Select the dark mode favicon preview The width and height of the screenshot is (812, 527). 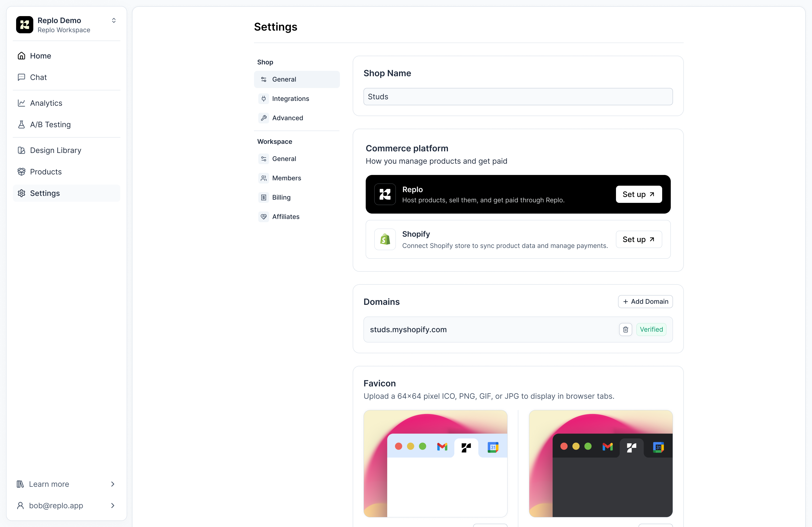coord(600,464)
